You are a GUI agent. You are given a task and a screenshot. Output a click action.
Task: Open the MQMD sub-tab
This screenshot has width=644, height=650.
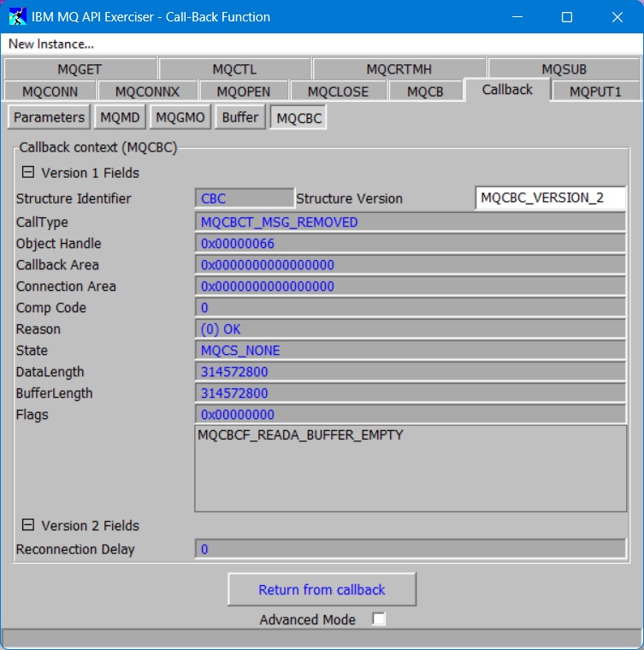(x=121, y=117)
